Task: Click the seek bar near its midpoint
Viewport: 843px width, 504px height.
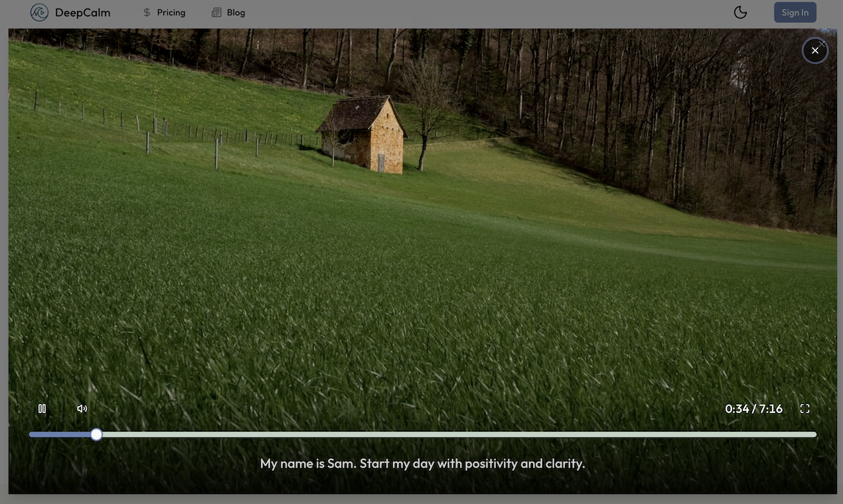Action: tap(422, 434)
